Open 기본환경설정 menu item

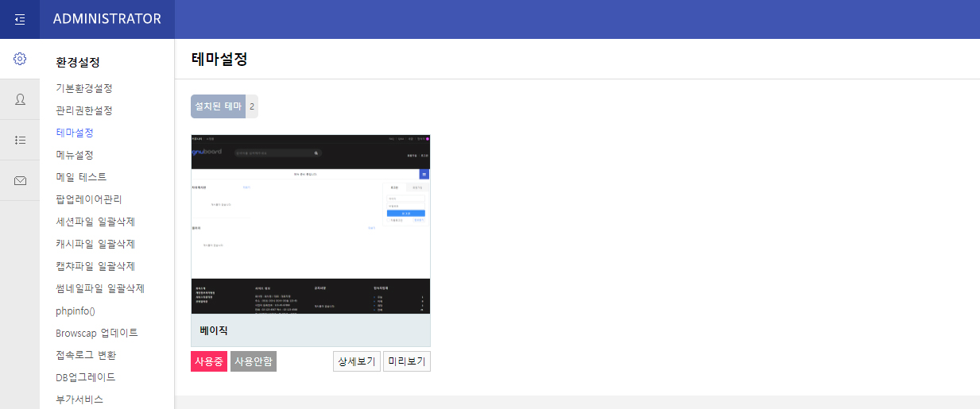coord(84,88)
